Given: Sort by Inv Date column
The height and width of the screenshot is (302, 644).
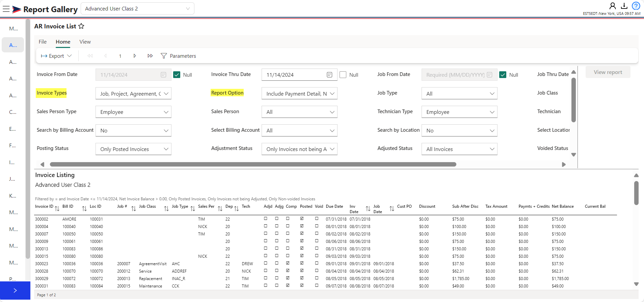Looking at the screenshot, I should point(368,208).
